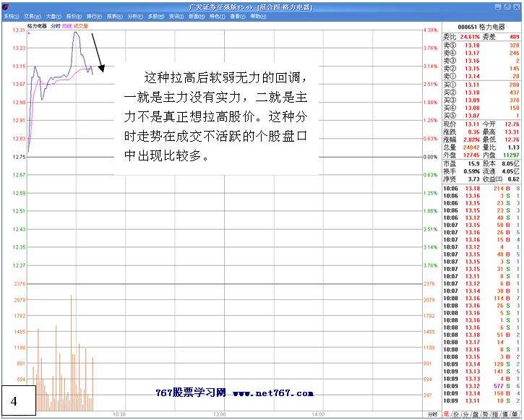This screenshot has height=420, width=524.
Task: Click the 股本 8.05亿 value
Action: point(511,163)
